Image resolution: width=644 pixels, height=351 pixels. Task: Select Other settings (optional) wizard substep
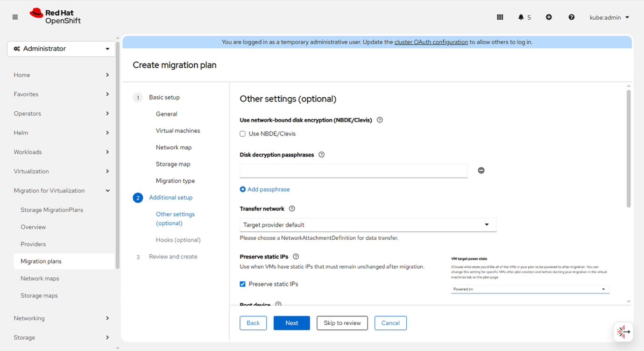tap(175, 219)
